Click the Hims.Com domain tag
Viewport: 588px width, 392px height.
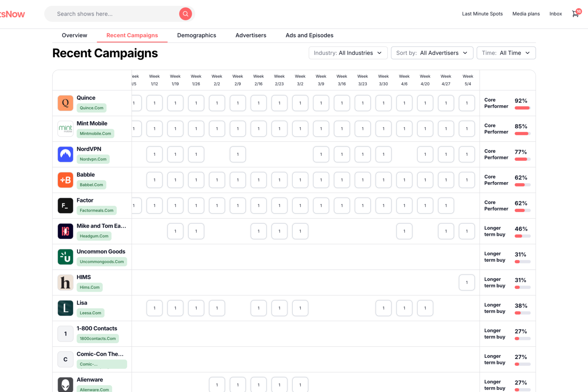pyautogui.click(x=89, y=287)
